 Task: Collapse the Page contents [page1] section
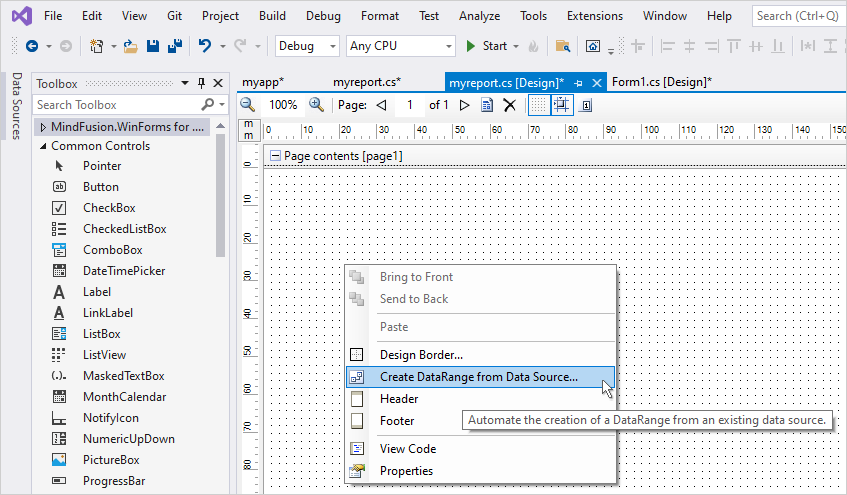275,156
